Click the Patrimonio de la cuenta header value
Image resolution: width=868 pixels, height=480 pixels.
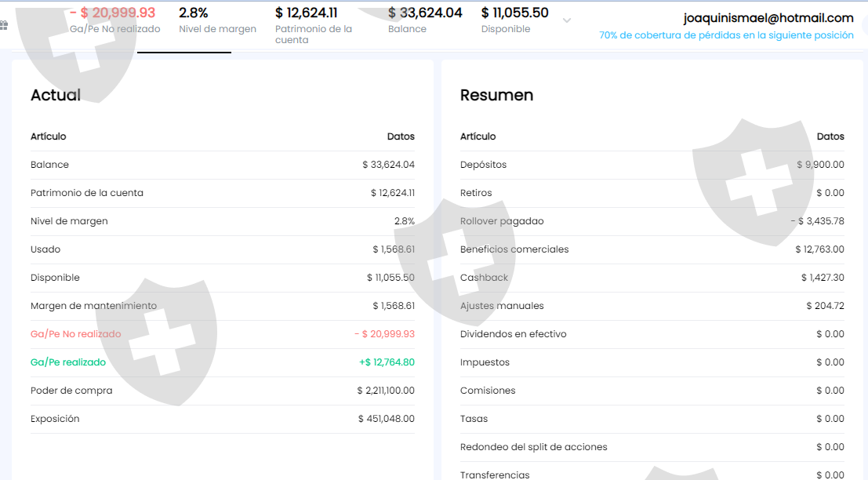click(x=306, y=13)
